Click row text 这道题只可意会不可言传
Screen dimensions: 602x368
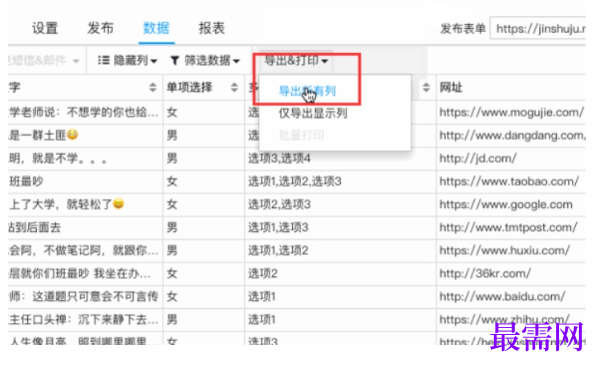pyautogui.click(x=95, y=297)
